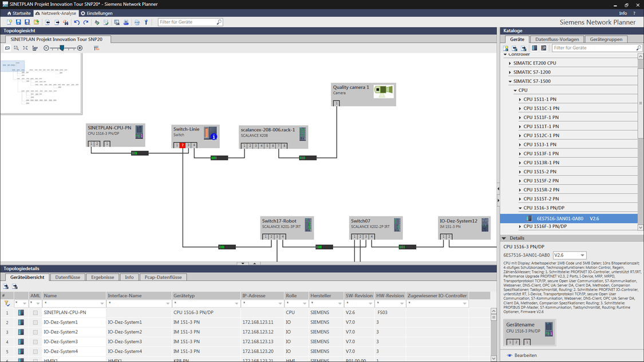
Task: Click the Bearbeiten link in Details
Action: click(525, 355)
